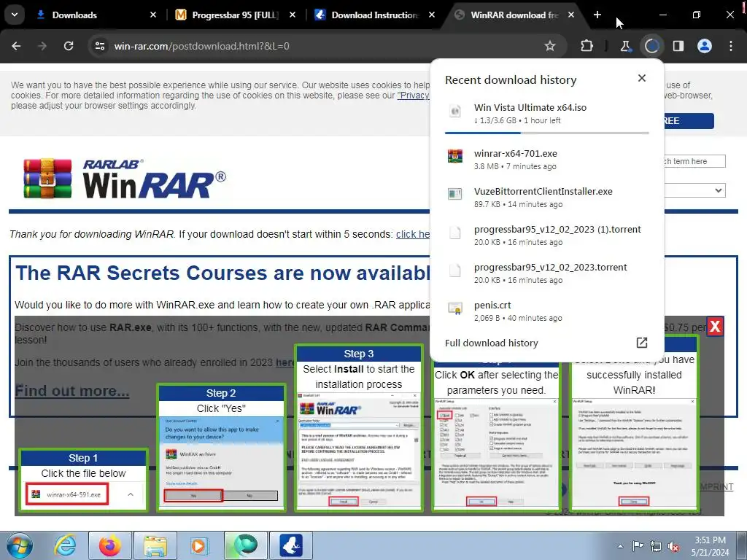The image size is (747, 560).
Task: Click the downloads progress ring icon
Action: tap(651, 46)
